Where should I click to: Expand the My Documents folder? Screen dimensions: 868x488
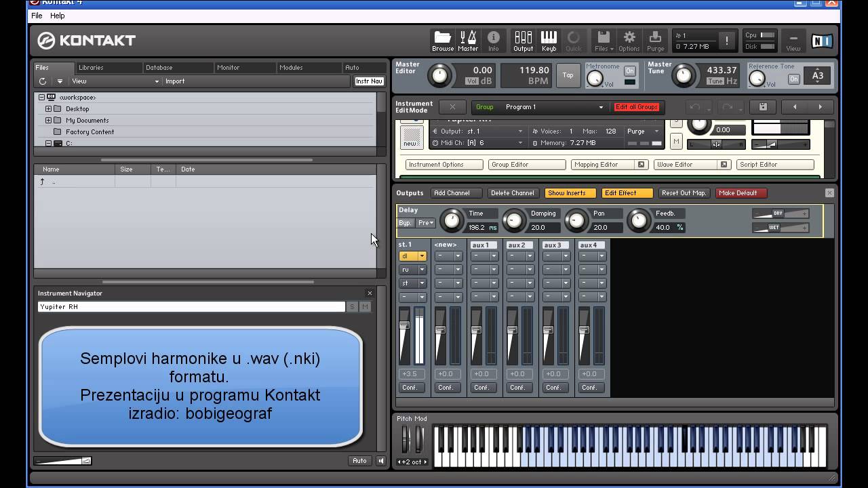48,121
